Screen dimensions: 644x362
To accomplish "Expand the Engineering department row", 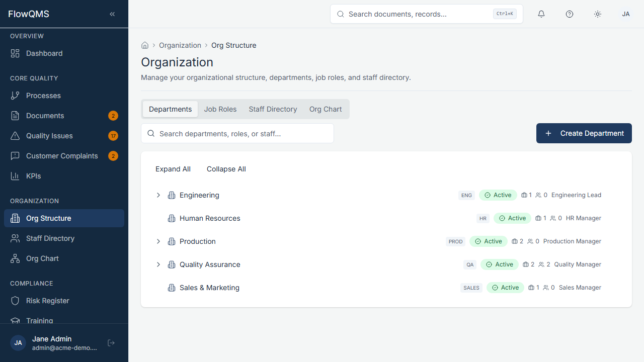I will [x=158, y=195].
